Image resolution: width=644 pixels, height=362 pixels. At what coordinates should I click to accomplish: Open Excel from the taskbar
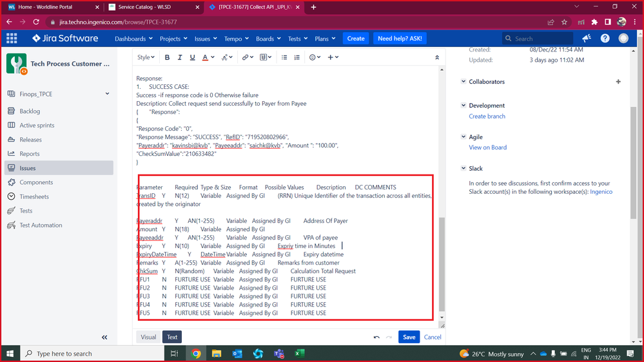[x=299, y=354]
